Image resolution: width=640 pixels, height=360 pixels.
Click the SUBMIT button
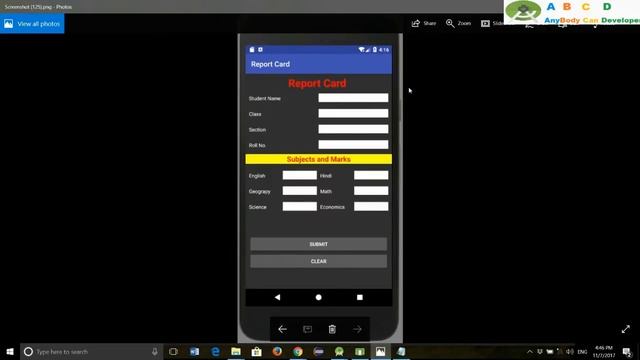(x=318, y=244)
